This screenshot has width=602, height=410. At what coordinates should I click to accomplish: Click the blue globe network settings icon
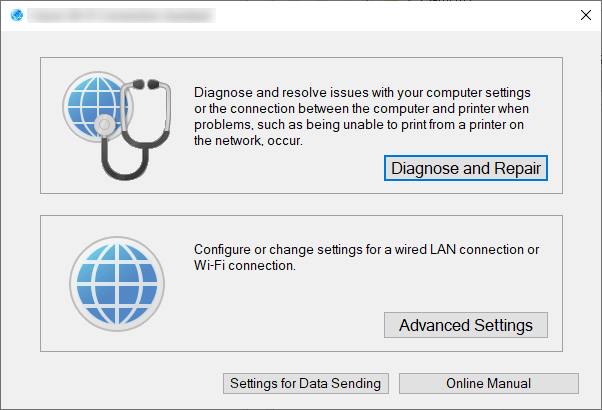(x=110, y=283)
